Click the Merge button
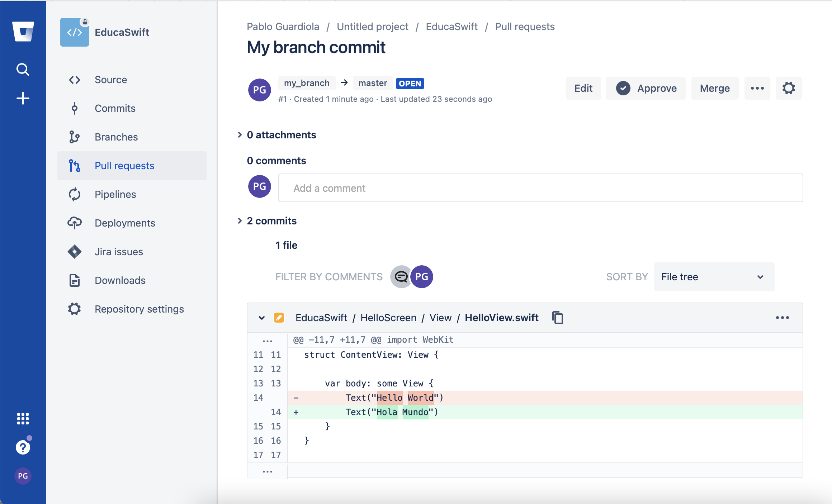This screenshot has width=832, height=504. click(715, 88)
